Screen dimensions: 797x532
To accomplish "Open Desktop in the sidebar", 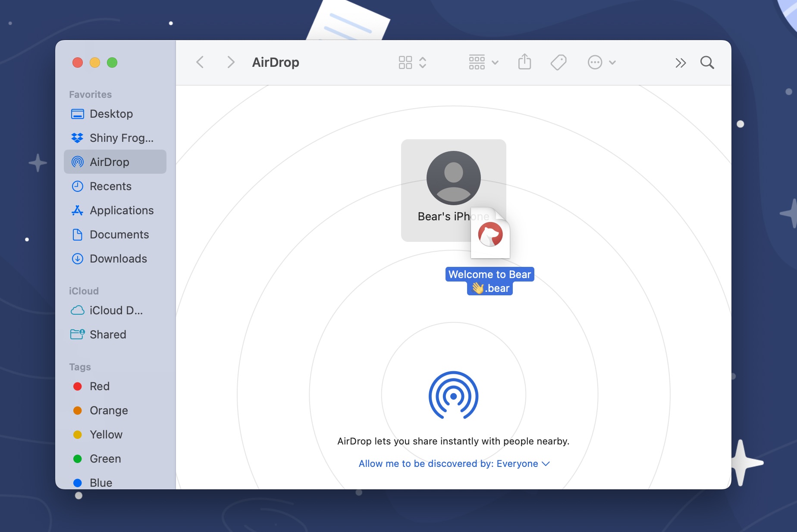I will [x=111, y=114].
